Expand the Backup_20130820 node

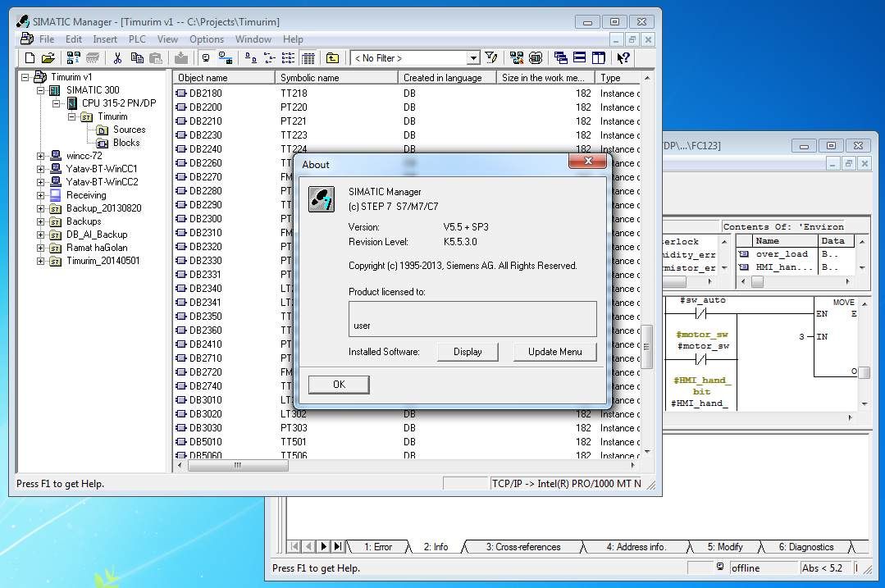41,208
